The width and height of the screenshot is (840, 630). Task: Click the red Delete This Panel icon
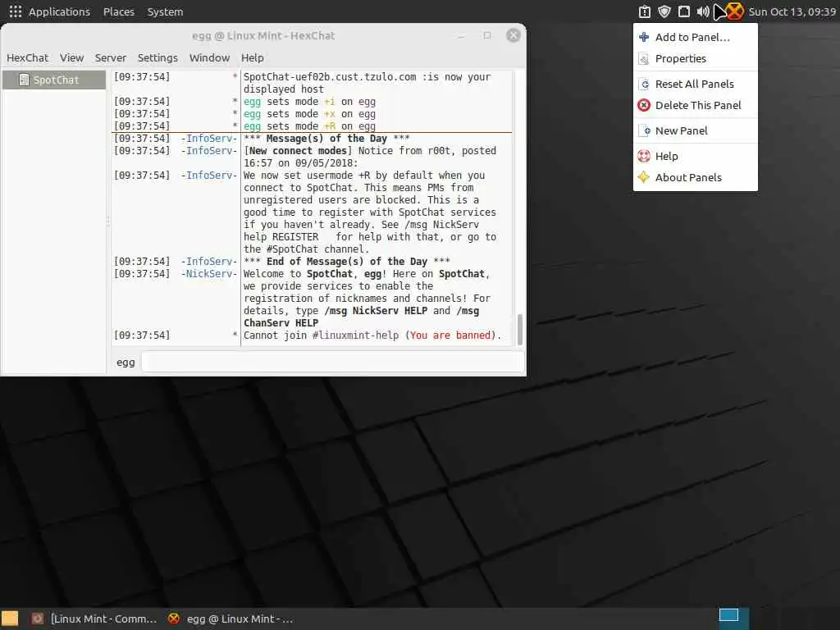(644, 106)
